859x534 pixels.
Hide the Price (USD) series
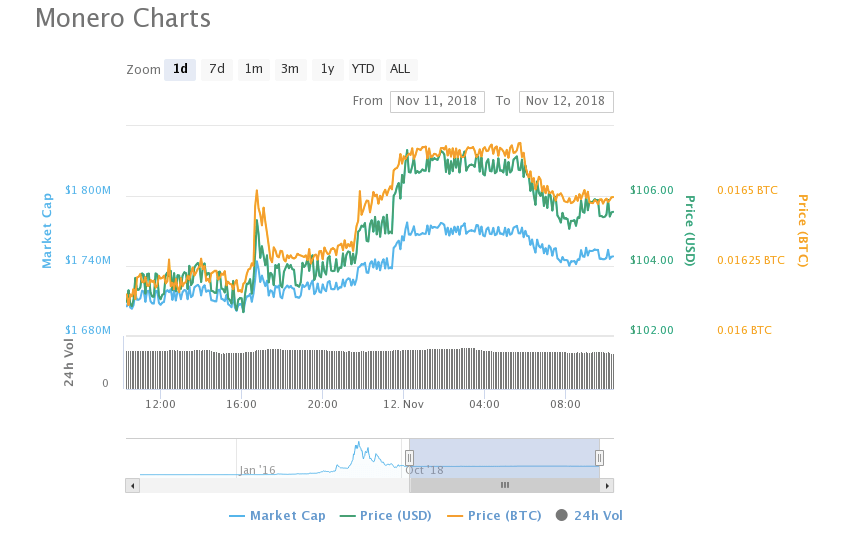pos(386,516)
